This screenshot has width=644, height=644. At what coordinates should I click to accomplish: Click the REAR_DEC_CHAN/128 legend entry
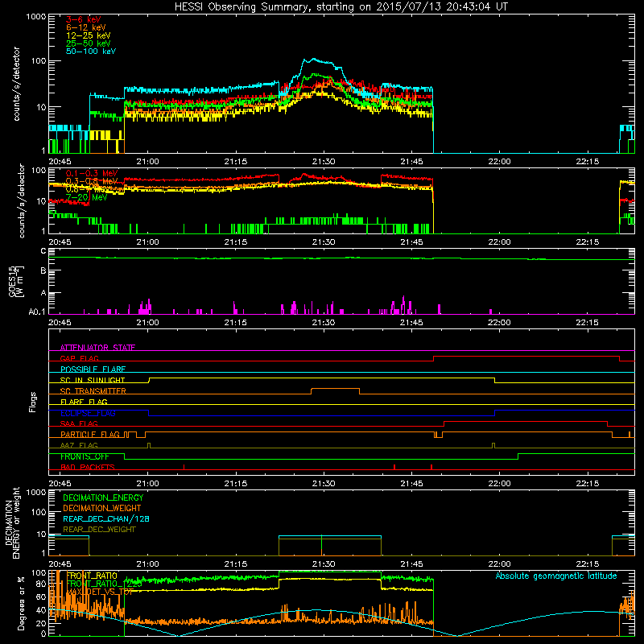(x=106, y=518)
